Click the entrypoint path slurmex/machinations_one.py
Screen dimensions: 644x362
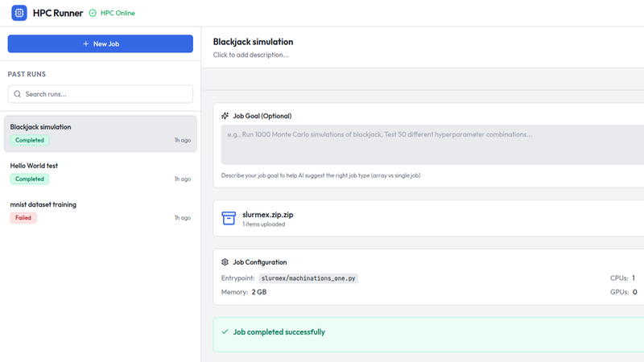coord(308,278)
